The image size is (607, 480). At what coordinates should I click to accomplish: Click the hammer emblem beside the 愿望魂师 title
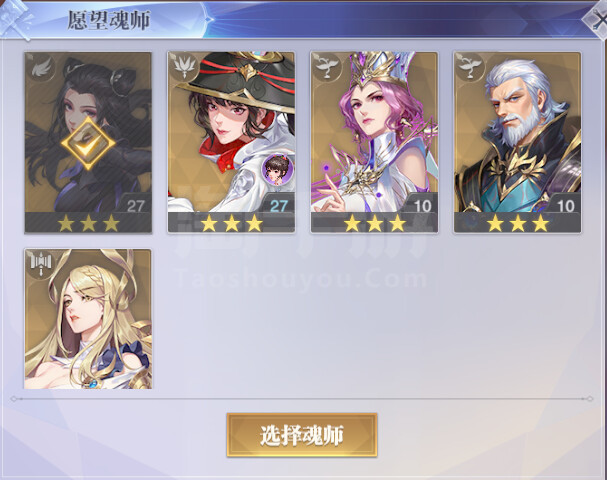(15, 20)
